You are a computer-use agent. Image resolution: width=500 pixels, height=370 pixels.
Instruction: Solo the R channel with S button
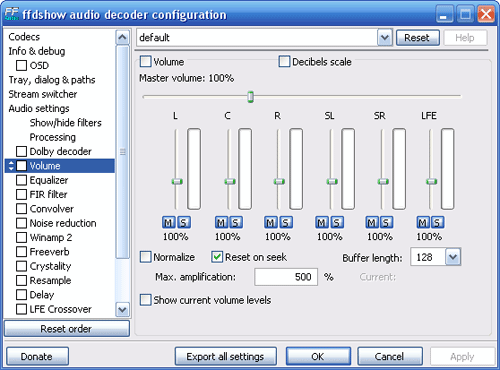click(286, 222)
